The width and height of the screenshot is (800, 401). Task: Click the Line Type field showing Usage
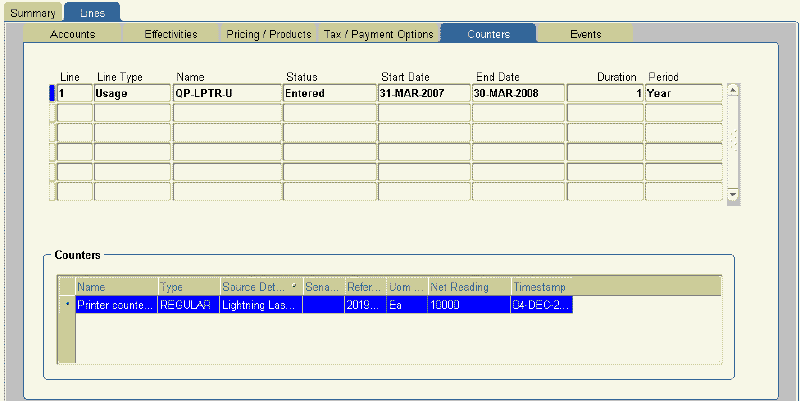(x=132, y=93)
